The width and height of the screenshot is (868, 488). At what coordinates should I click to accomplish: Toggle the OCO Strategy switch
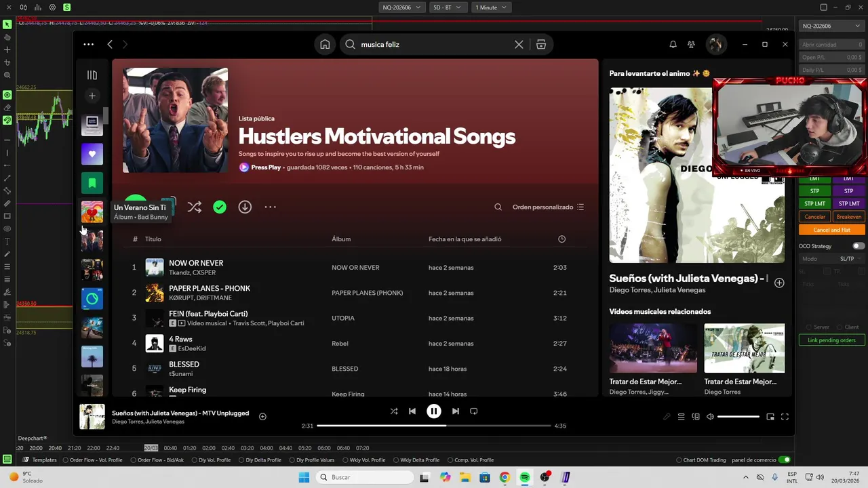(859, 246)
